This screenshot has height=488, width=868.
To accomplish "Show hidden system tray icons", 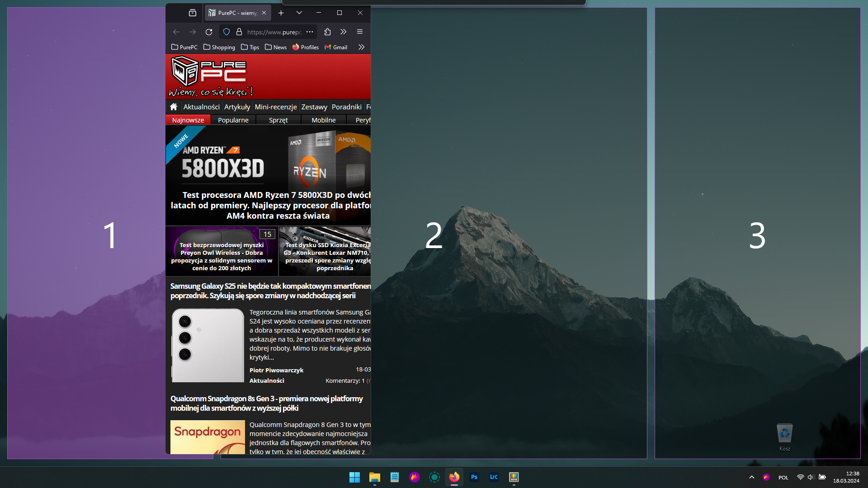I will point(751,477).
